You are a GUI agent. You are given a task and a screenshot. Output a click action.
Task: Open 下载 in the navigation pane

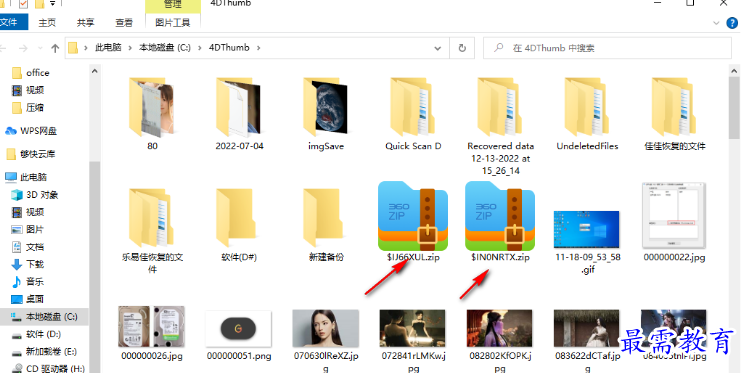[x=28, y=264]
